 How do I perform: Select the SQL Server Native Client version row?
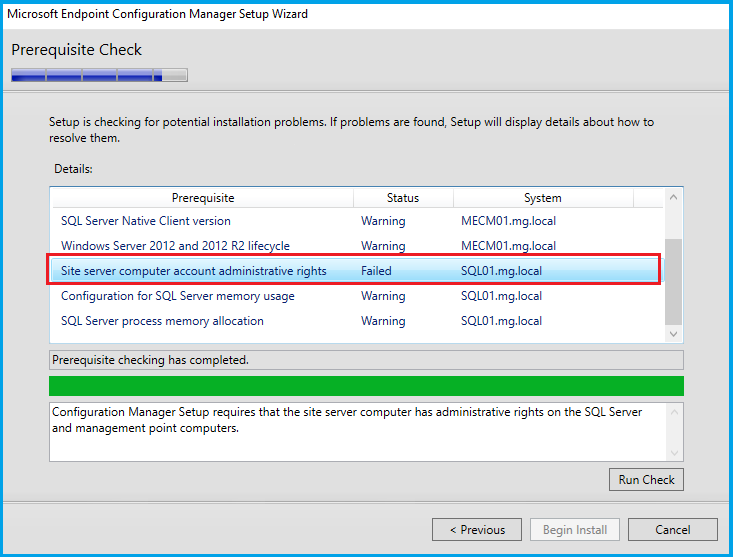coord(146,221)
